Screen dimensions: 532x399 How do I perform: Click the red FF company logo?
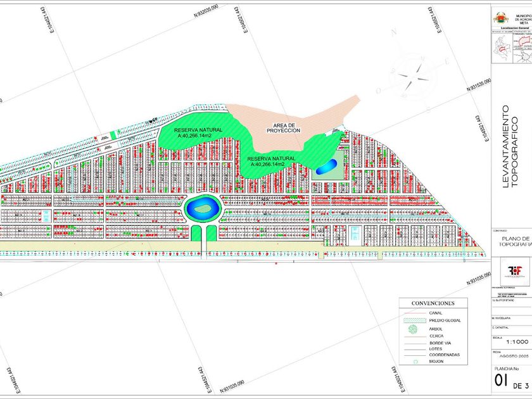tap(514, 271)
